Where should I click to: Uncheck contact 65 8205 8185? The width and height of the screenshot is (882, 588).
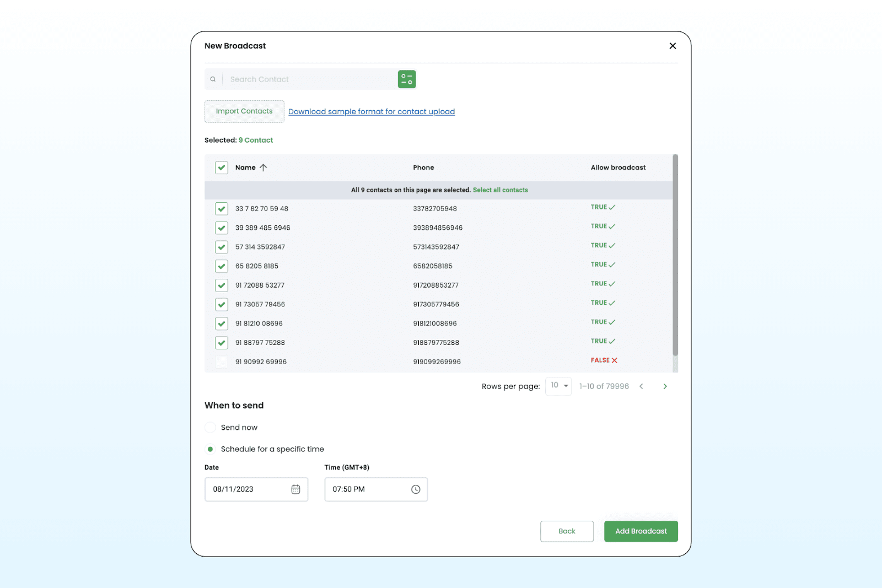(222, 266)
